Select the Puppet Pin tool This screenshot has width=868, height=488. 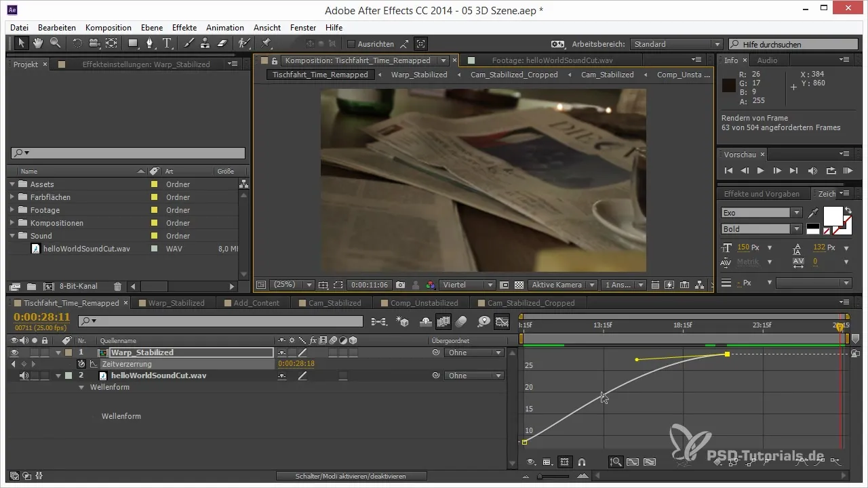pos(266,43)
